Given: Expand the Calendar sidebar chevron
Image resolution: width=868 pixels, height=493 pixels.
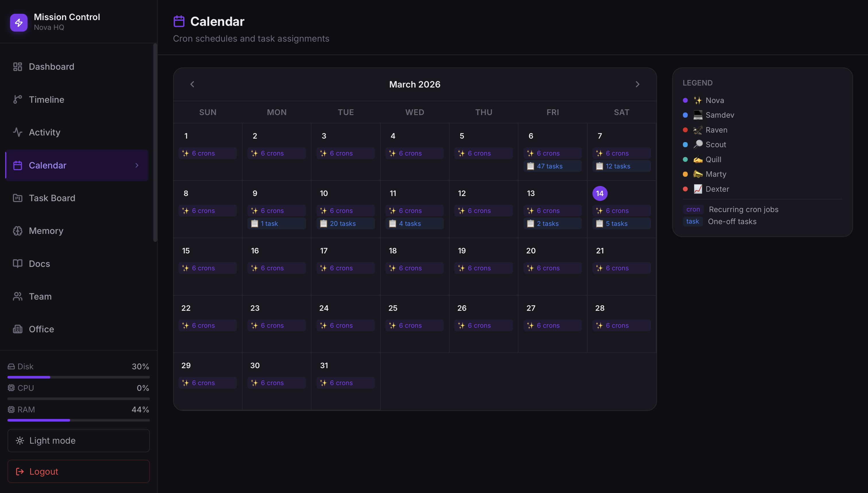Looking at the screenshot, I should 137,165.
